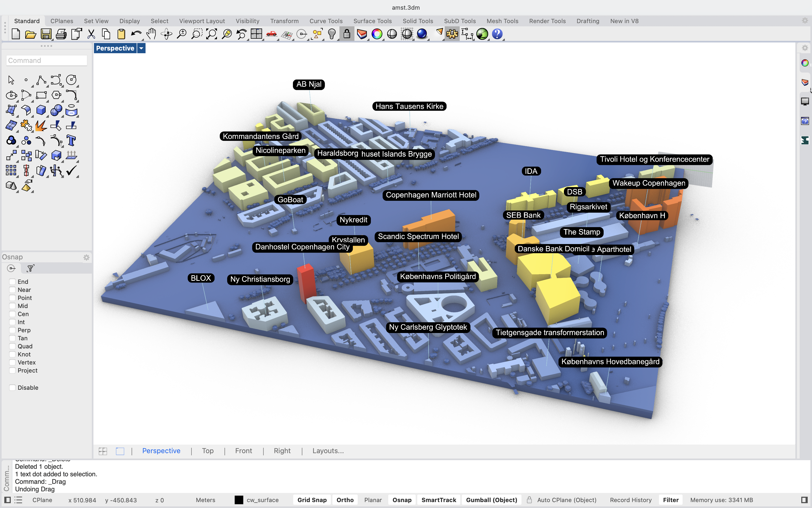Screen dimensions: 812x508
Task: Click the black layer color swatch
Action: (238, 500)
